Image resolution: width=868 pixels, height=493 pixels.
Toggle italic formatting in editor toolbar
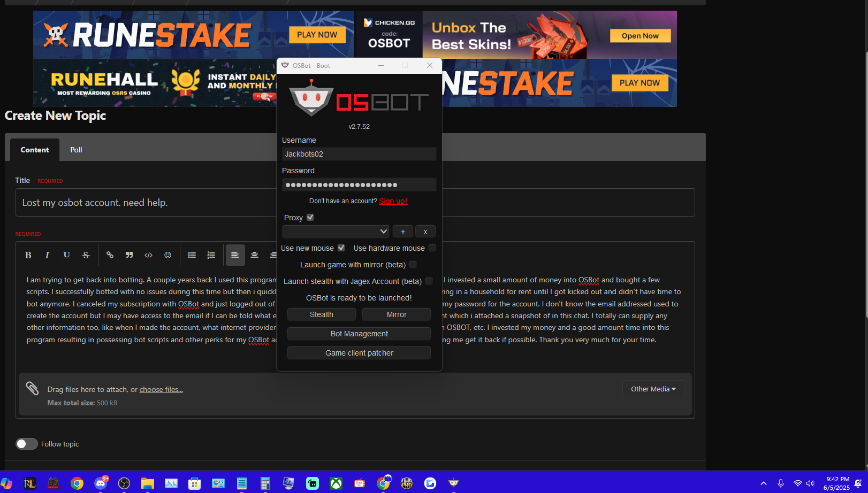point(47,255)
